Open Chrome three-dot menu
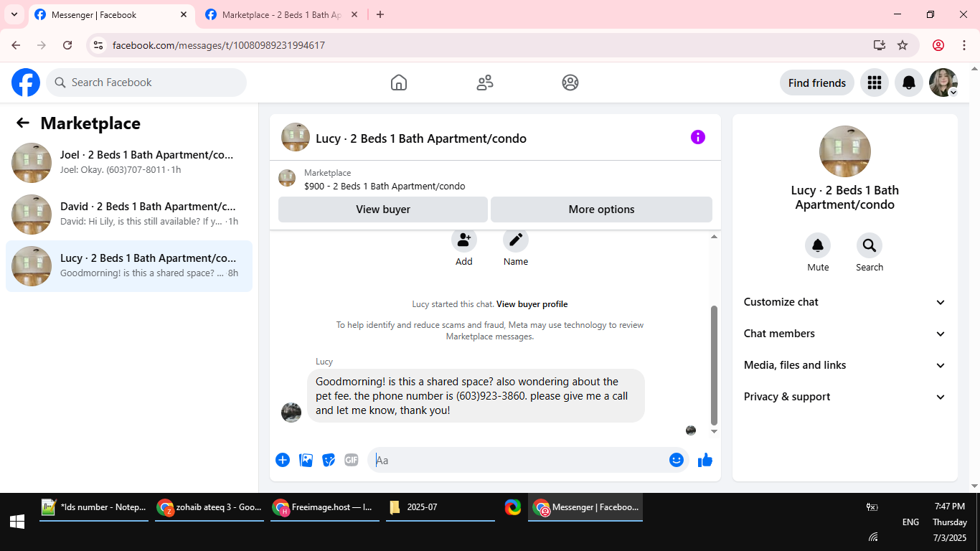This screenshot has height=551, width=980. (963, 45)
